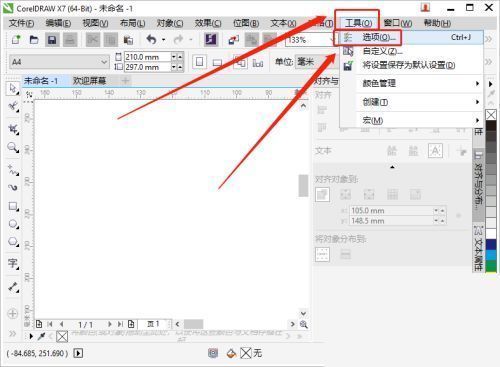Image resolution: width=500 pixels, height=367 pixels.
Task: Expand the toolbox overflow chevrons
Action: pyautogui.click(x=13, y=333)
